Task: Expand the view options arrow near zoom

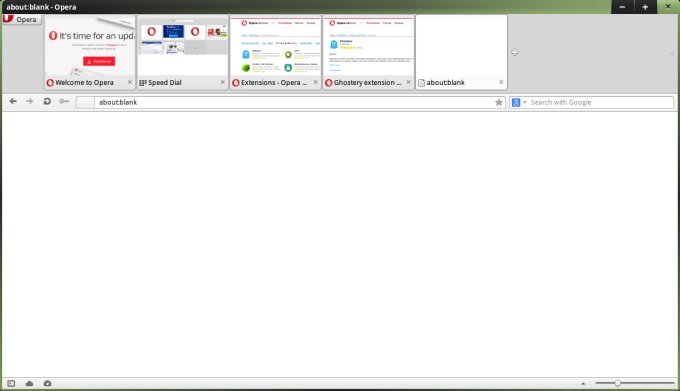Action: (583, 384)
